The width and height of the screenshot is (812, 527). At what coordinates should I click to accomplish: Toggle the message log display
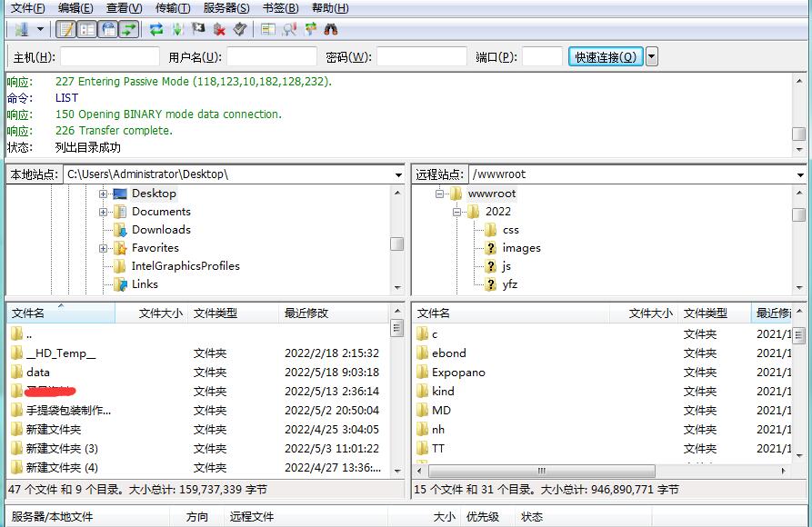coord(66,29)
